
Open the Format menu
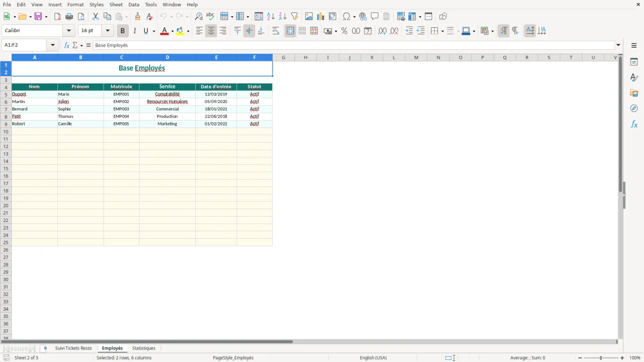click(x=75, y=4)
